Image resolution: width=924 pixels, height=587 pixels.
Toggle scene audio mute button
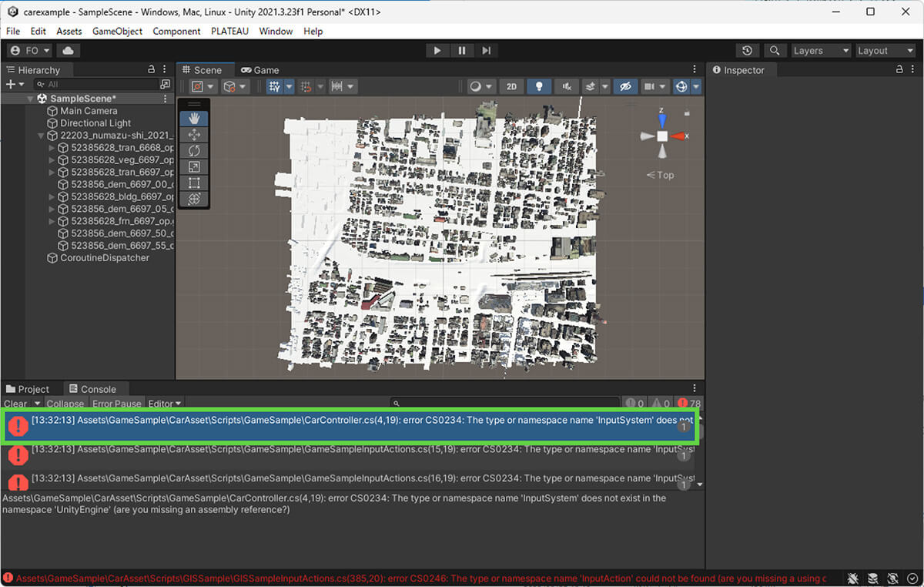567,87
